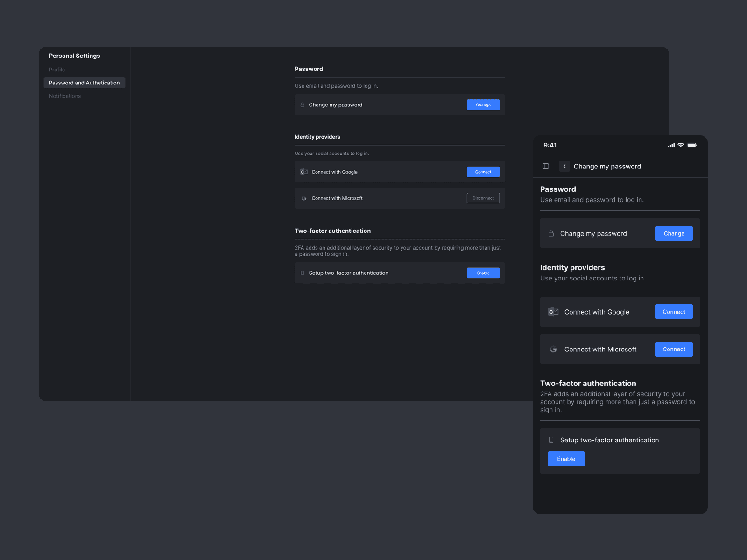Click desktop 'Connect with Google' label
The height and width of the screenshot is (560, 747).
point(335,172)
